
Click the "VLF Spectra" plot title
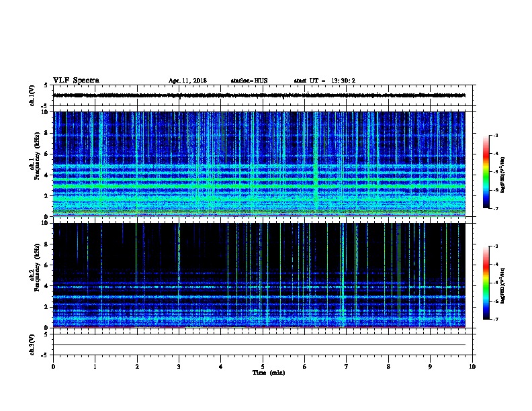76,81
